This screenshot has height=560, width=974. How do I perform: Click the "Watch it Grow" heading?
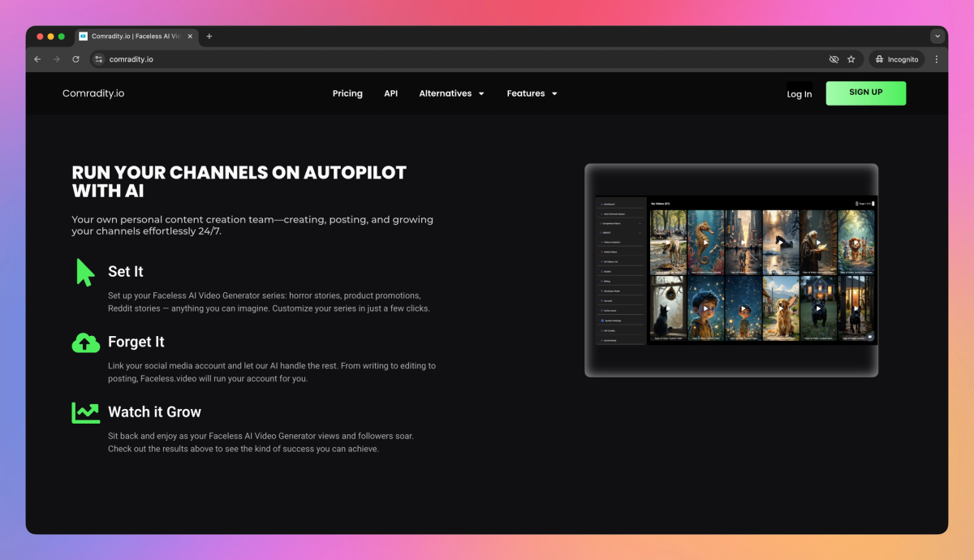pos(154,412)
